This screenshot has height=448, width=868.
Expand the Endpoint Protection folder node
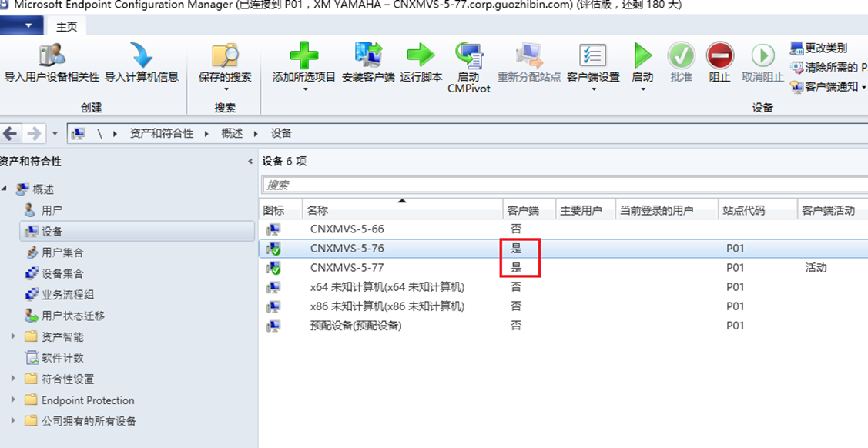[13, 400]
